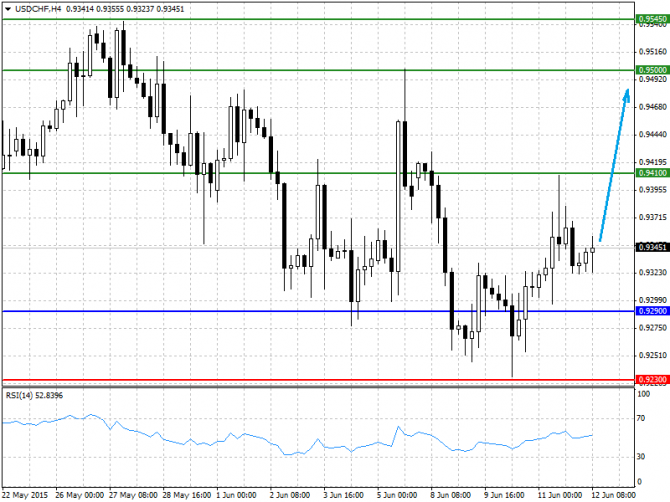Click the 0.93955 price axis value

652,190
